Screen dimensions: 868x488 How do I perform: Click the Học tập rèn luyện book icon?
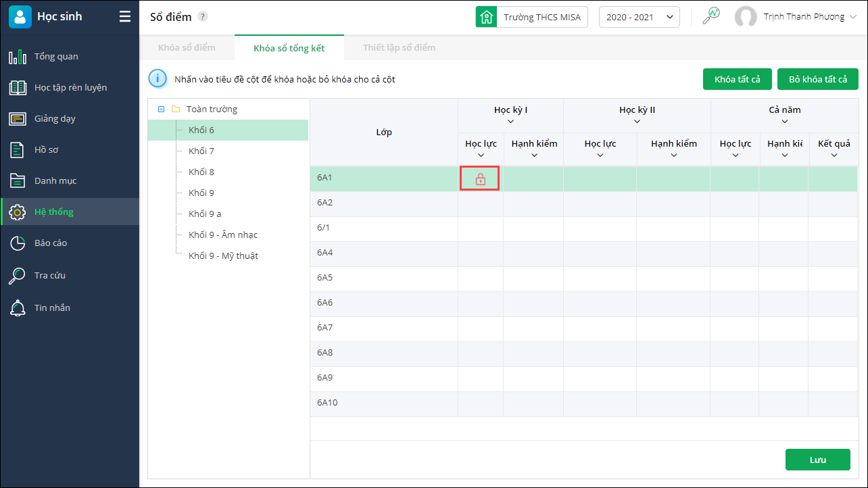pyautogui.click(x=18, y=88)
